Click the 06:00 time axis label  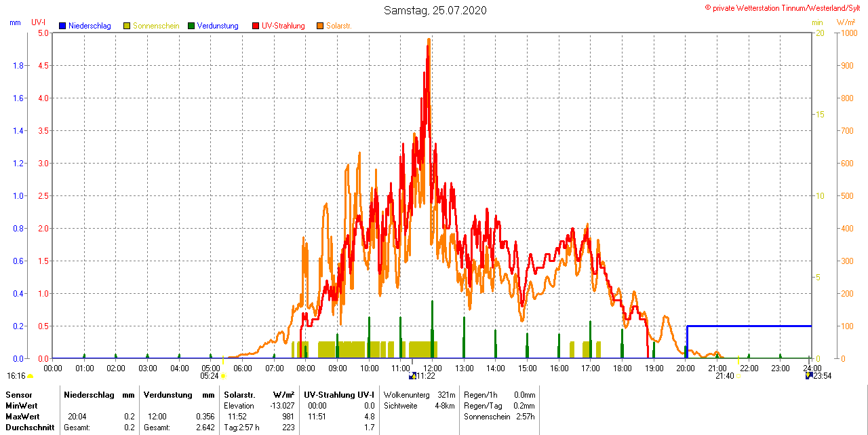[243, 368]
